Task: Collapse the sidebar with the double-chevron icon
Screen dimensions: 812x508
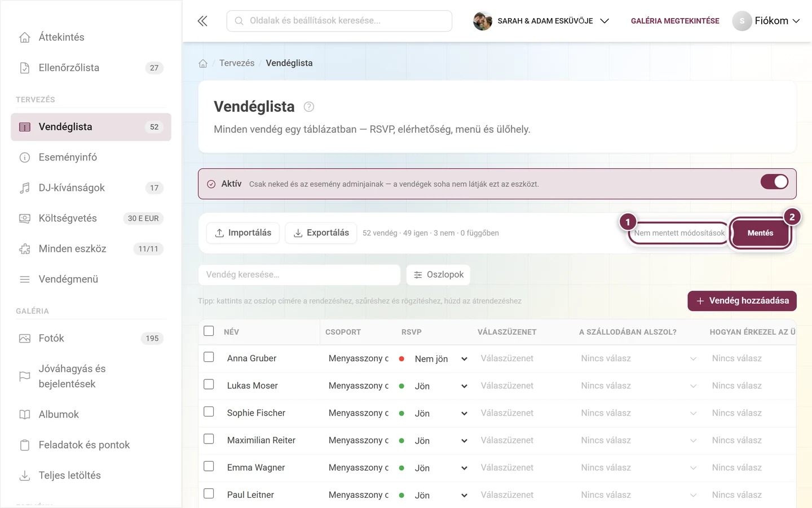Action: pyautogui.click(x=202, y=21)
